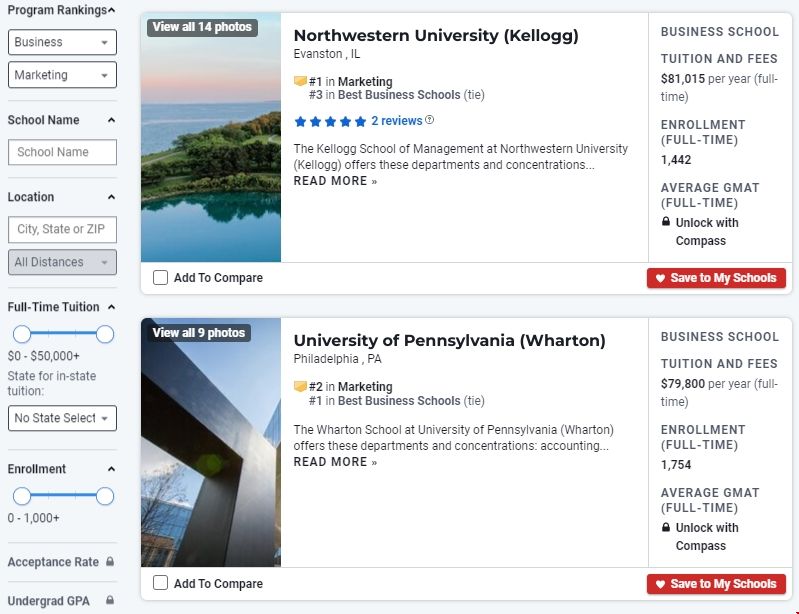Click the lock icon next to Undergrad GPA
799x614 pixels.
point(110,601)
